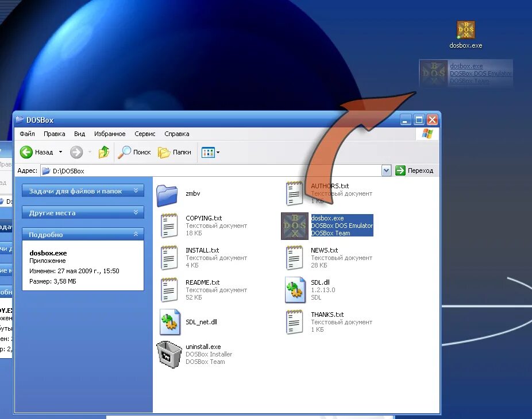The height and width of the screenshot is (419, 532).
Task: Open the address bar dropdown
Action: pos(386,170)
